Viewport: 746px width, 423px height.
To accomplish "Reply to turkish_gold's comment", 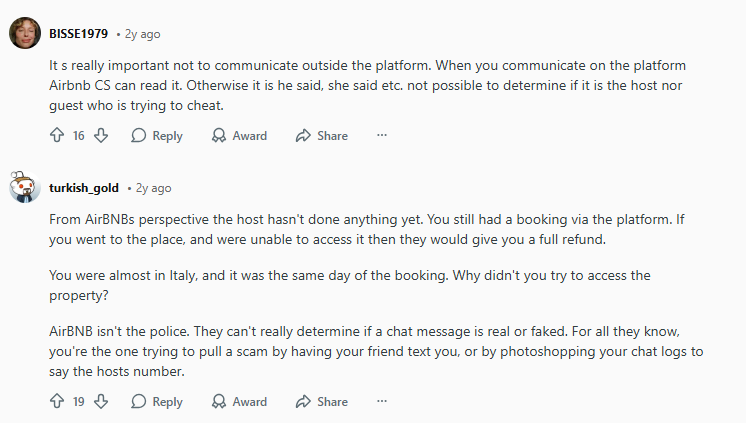I will 157,402.
